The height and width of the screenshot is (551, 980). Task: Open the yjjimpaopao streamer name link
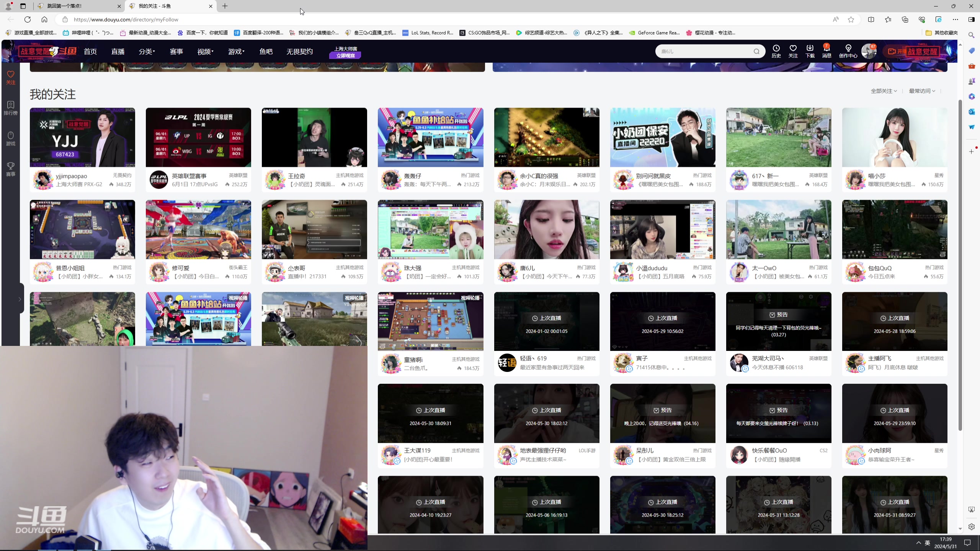click(72, 176)
